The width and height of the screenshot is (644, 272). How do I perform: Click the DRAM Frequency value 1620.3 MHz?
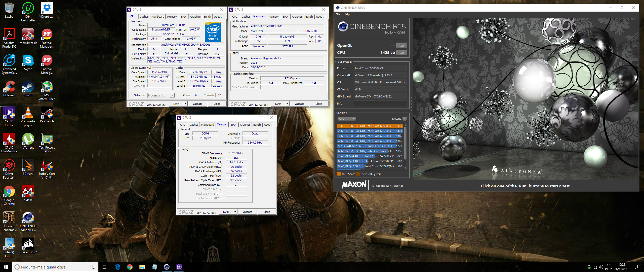point(236,153)
